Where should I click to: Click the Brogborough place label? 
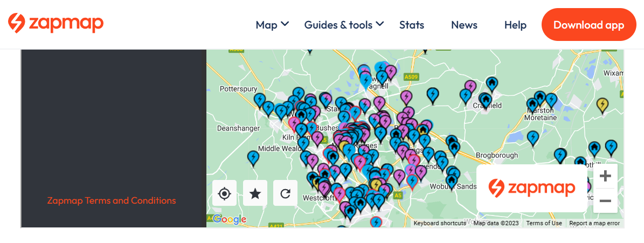pyautogui.click(x=496, y=155)
